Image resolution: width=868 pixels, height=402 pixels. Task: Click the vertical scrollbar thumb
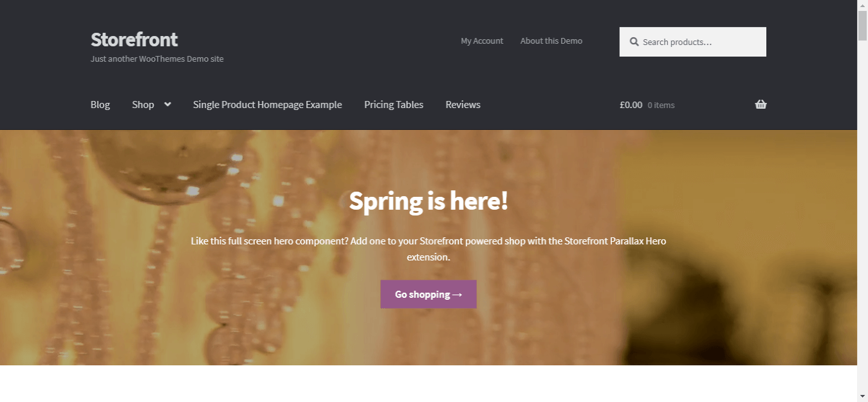pyautogui.click(x=862, y=26)
